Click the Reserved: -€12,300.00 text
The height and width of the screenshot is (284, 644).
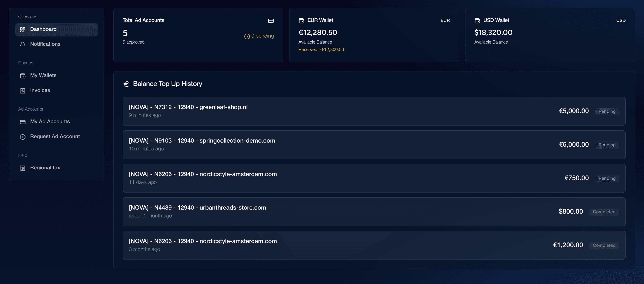(321, 49)
